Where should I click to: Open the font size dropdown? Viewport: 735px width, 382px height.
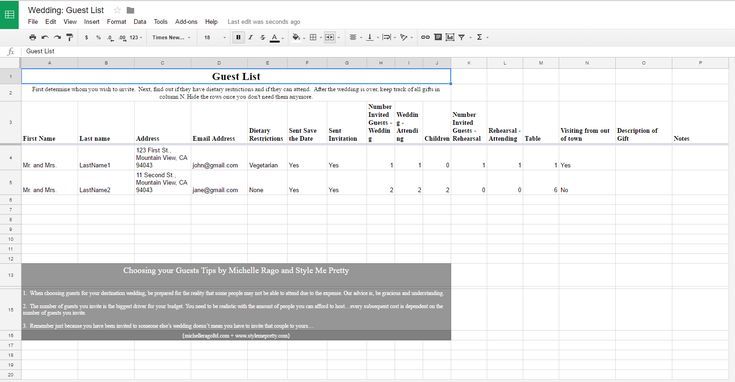215,37
